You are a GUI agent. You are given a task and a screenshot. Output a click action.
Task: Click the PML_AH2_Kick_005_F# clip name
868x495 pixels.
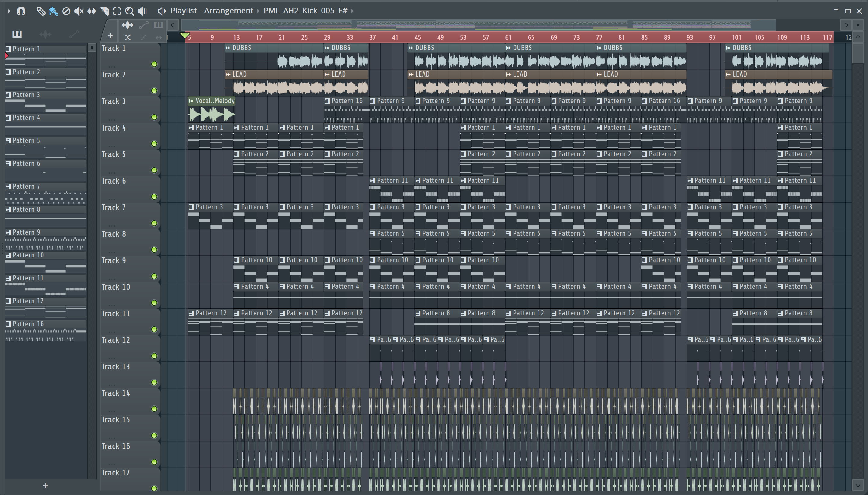coord(305,11)
